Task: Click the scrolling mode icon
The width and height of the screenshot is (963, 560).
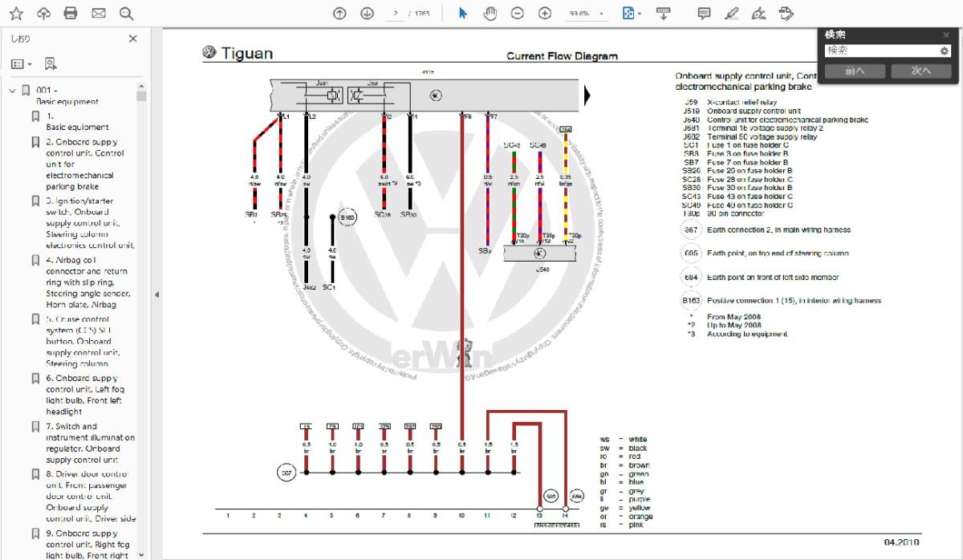Action: (x=663, y=13)
